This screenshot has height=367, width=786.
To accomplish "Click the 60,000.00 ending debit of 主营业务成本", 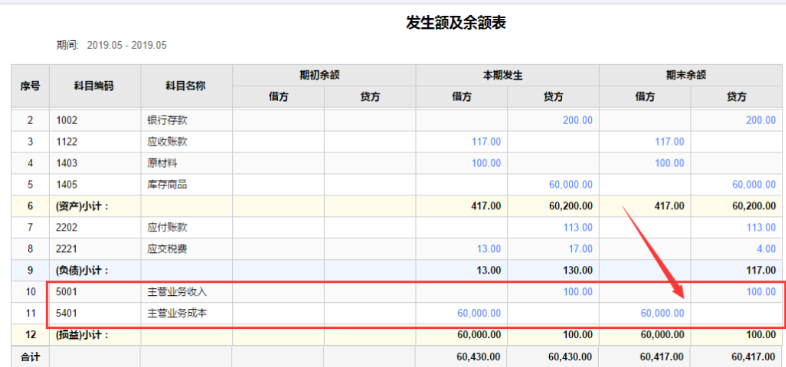I will [662, 313].
